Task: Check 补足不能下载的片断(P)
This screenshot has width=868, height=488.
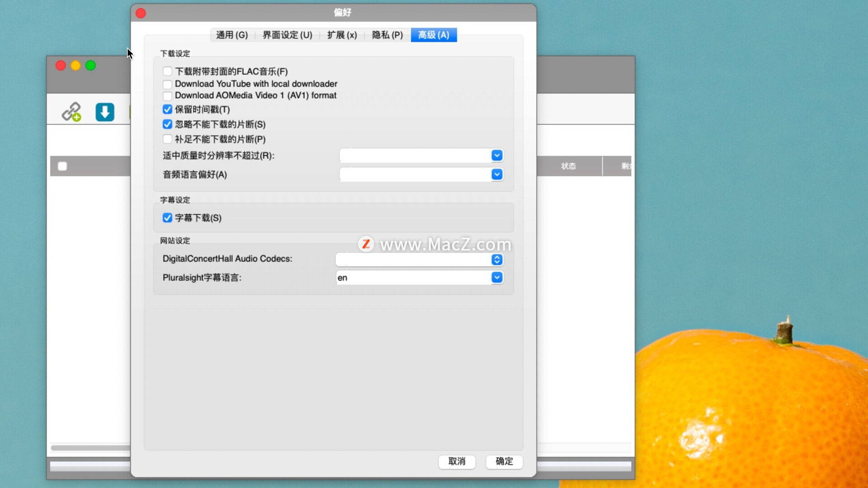Action: click(x=167, y=139)
